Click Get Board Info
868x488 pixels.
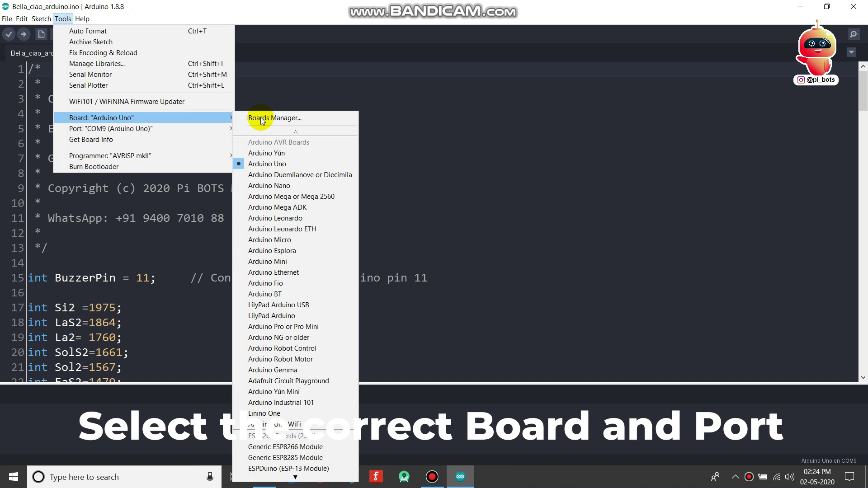click(144, 140)
